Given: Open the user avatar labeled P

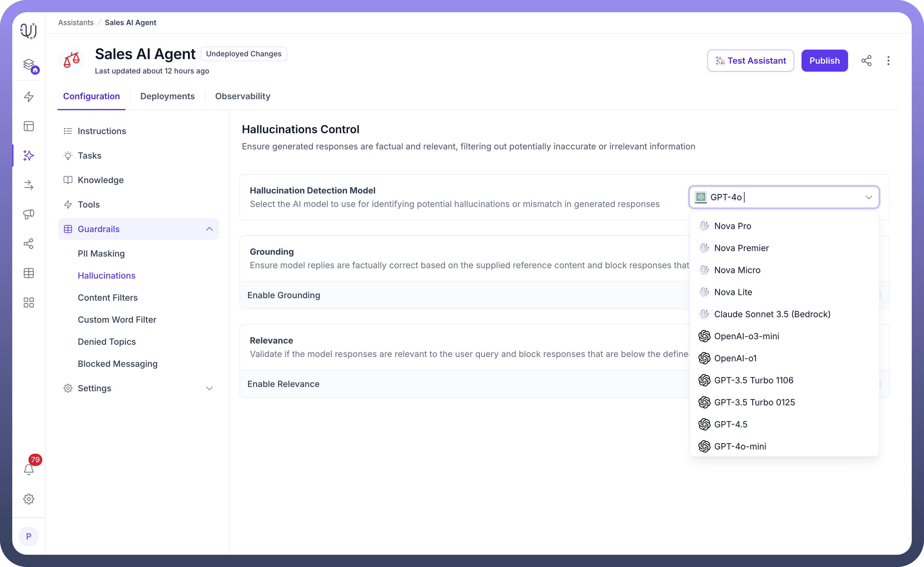Looking at the screenshot, I should coord(29,536).
